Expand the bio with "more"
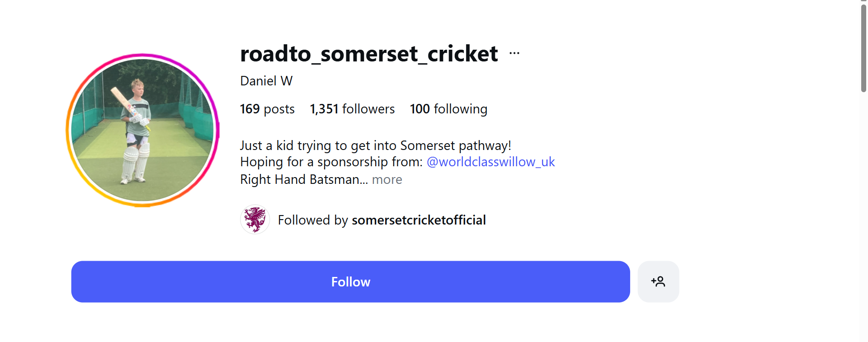This screenshot has width=868, height=342. [x=387, y=179]
